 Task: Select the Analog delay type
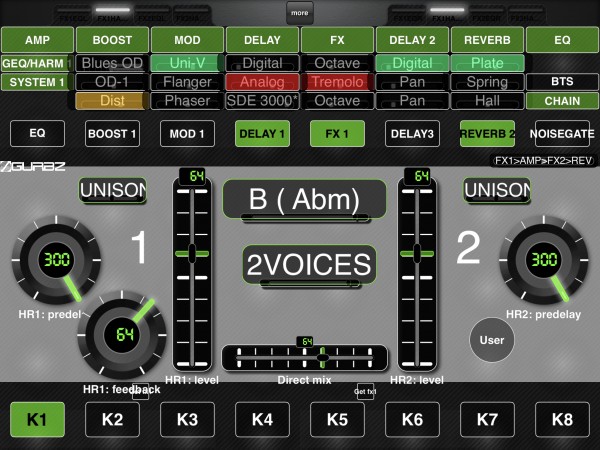click(262, 82)
